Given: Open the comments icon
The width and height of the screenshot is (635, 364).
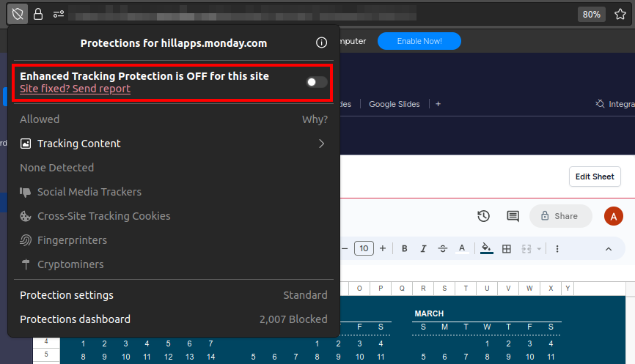Looking at the screenshot, I should [513, 216].
